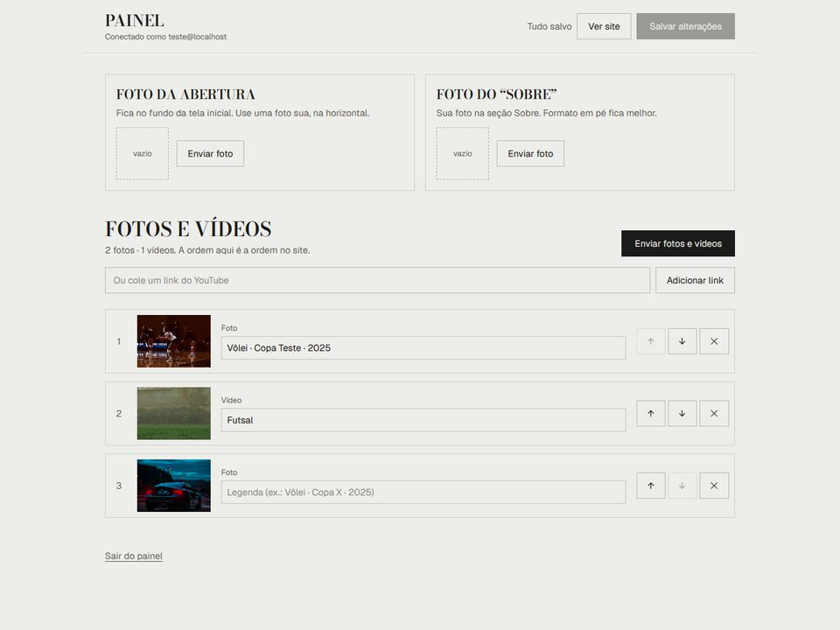Focus the YouTube link input field

(377, 280)
